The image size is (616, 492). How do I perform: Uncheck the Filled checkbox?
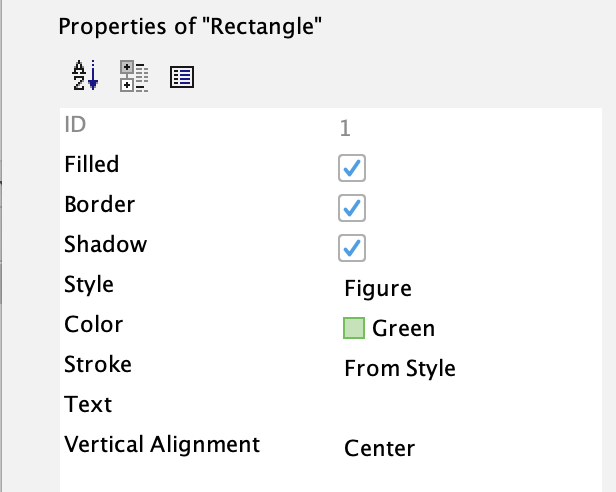tap(352, 168)
